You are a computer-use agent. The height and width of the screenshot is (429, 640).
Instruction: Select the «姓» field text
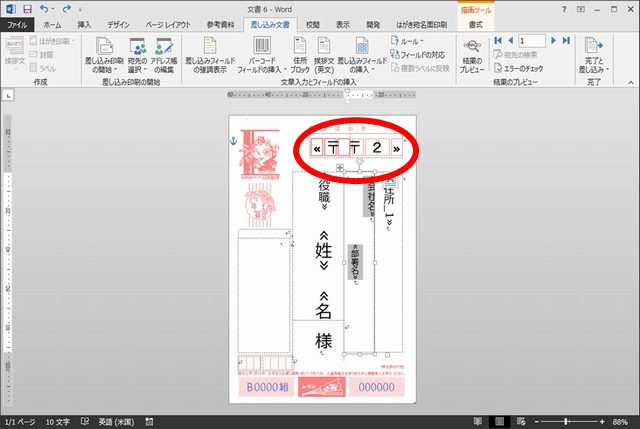[x=324, y=251]
